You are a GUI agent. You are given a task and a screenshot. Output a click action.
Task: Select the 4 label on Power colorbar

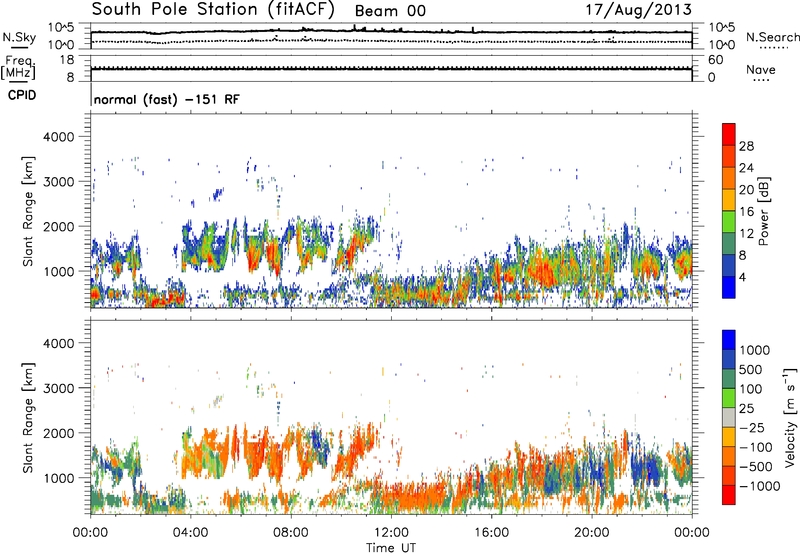(x=743, y=277)
